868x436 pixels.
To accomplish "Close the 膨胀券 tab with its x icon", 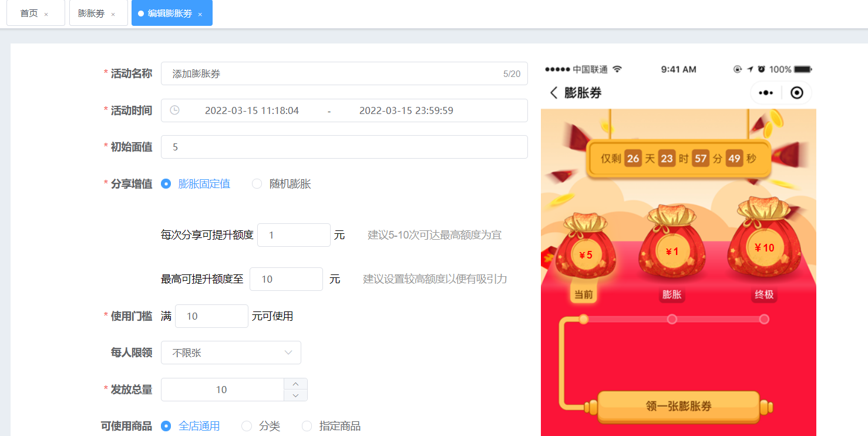I will point(113,14).
